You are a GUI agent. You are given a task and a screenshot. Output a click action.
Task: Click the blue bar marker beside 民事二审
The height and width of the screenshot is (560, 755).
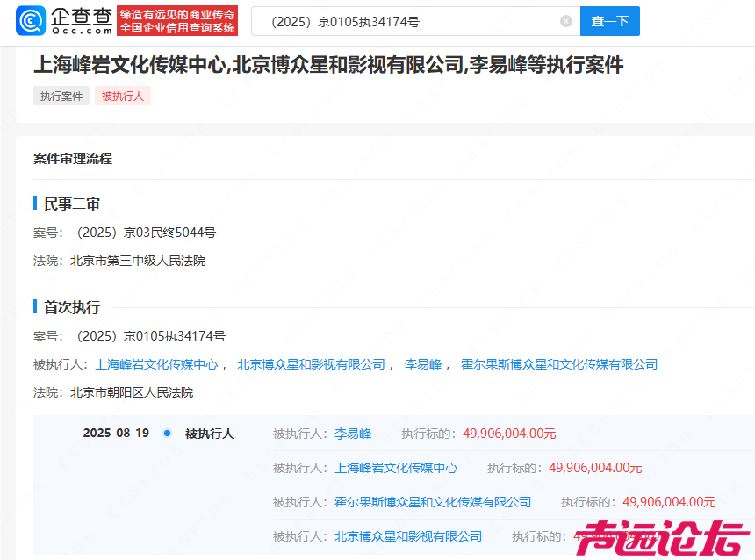(x=35, y=203)
